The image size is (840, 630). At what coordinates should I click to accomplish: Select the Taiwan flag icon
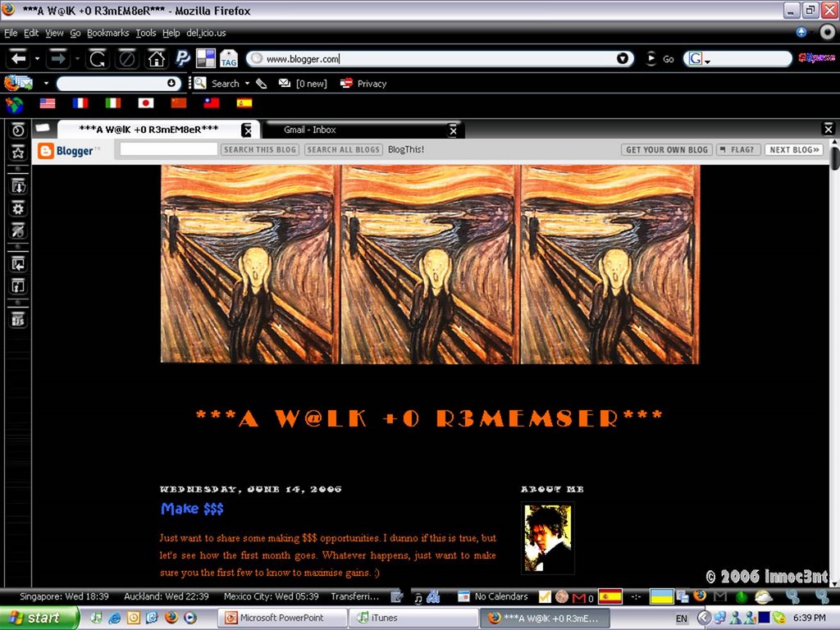[212, 103]
